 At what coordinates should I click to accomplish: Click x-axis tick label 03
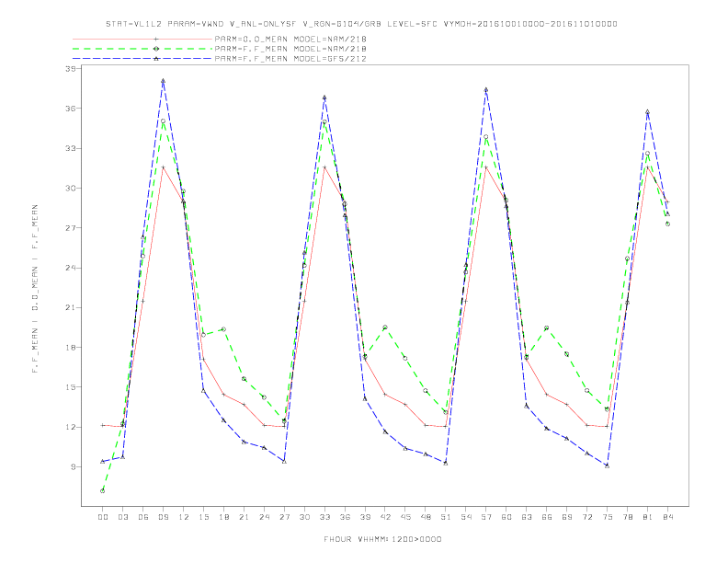pos(122,517)
